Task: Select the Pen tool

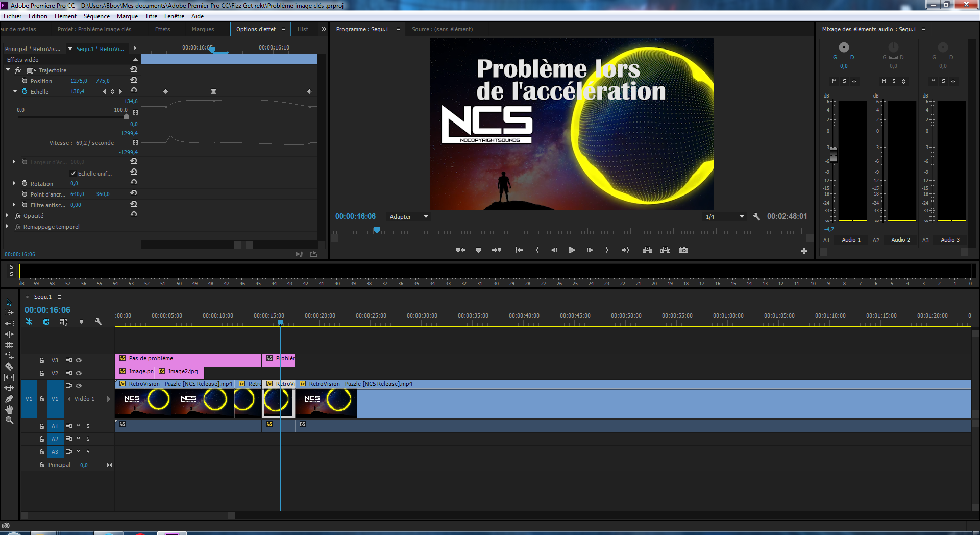Action: (x=9, y=399)
